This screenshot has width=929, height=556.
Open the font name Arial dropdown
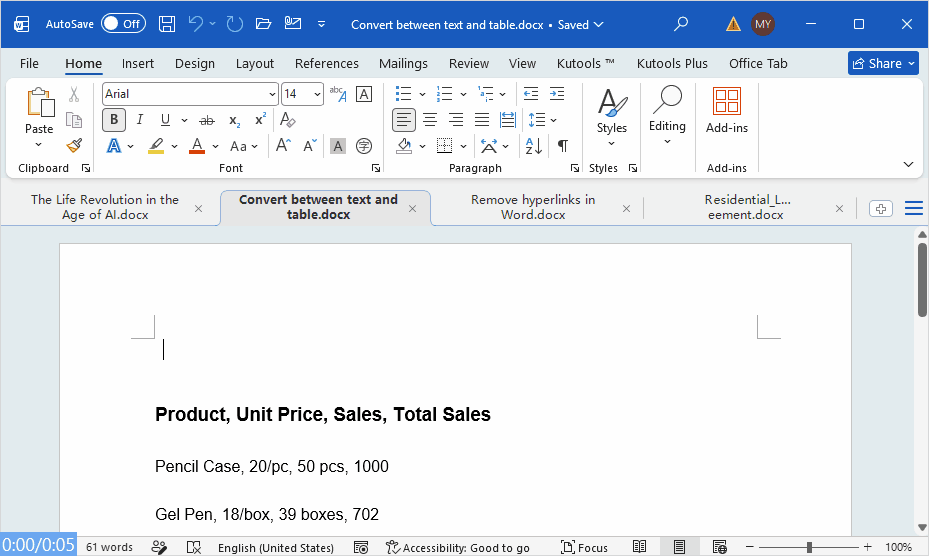(272, 94)
